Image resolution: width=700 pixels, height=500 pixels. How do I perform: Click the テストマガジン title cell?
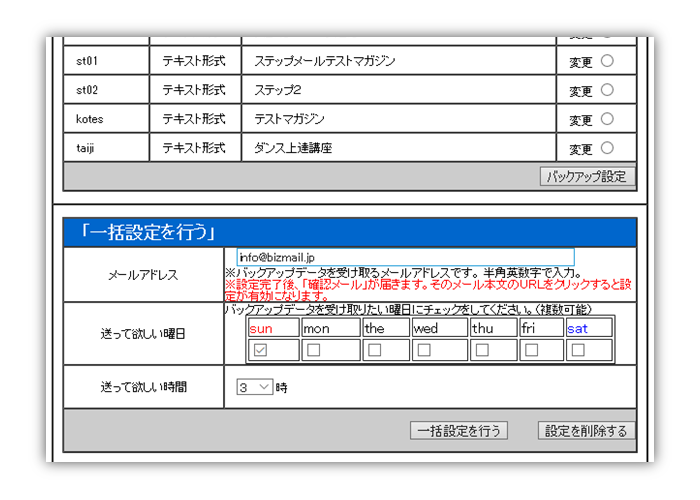399,119
